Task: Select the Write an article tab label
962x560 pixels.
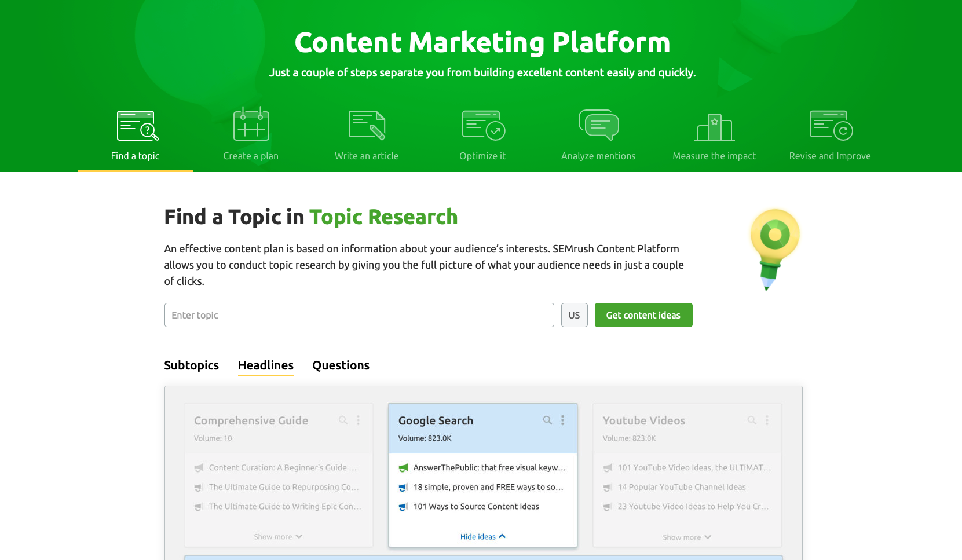Action: (x=367, y=156)
